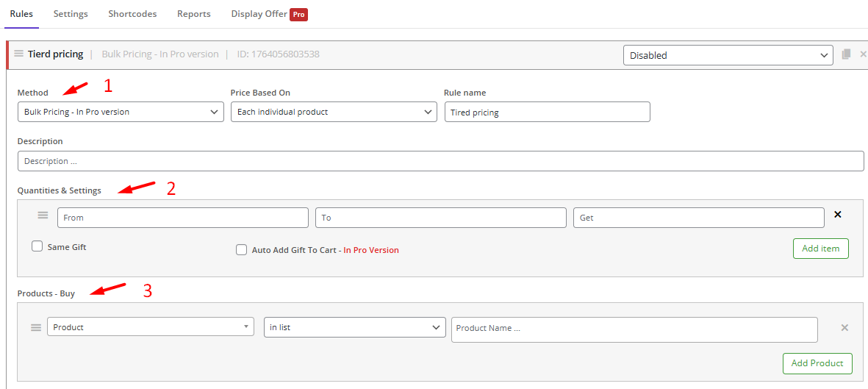Screen dimensions: 868x389
Task: Expand the Method dropdown
Action: pos(121,112)
